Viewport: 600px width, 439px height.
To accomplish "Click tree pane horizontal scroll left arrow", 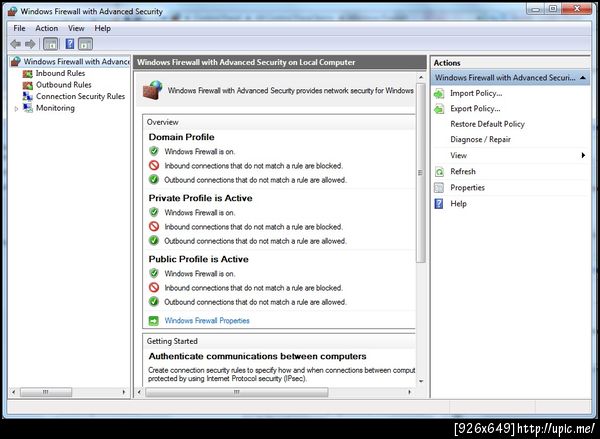I will click(x=14, y=392).
